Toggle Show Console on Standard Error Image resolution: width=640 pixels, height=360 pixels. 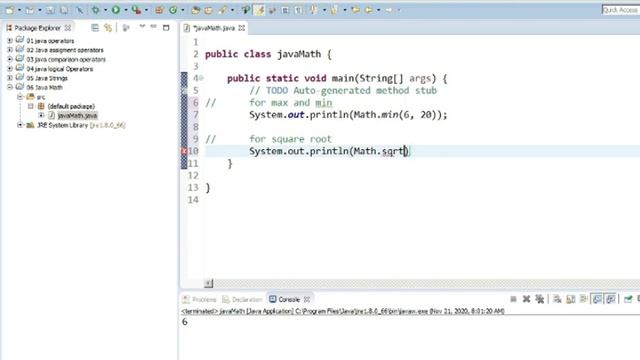click(x=611, y=299)
